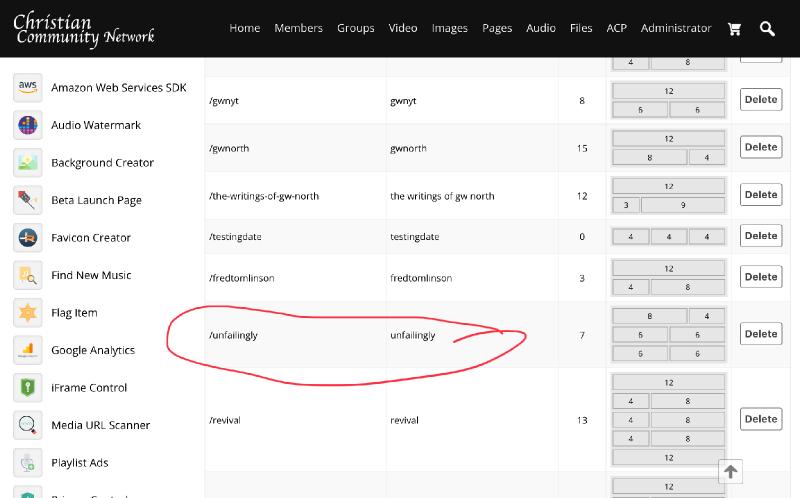
Task: Open the ACP menu item
Action: point(616,28)
